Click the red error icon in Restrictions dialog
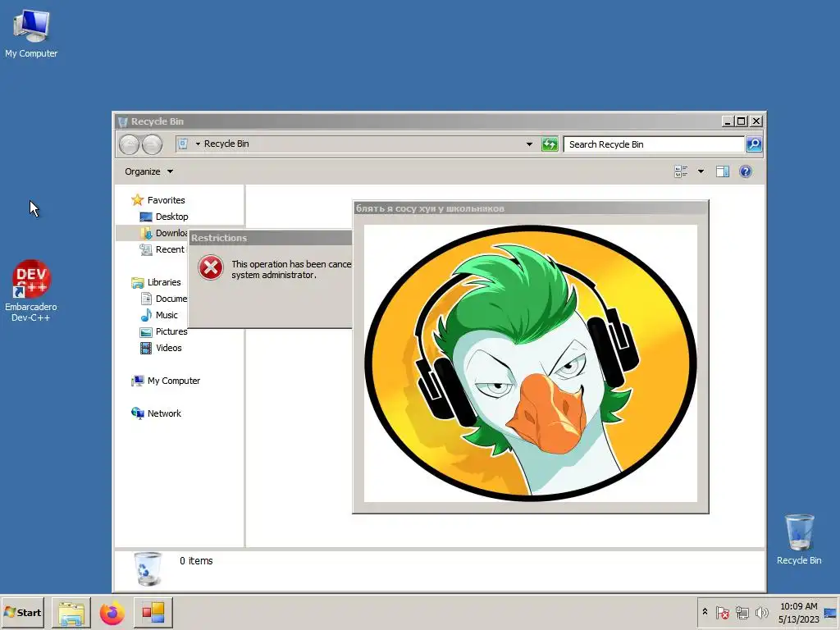The height and width of the screenshot is (630, 840). [x=211, y=267]
